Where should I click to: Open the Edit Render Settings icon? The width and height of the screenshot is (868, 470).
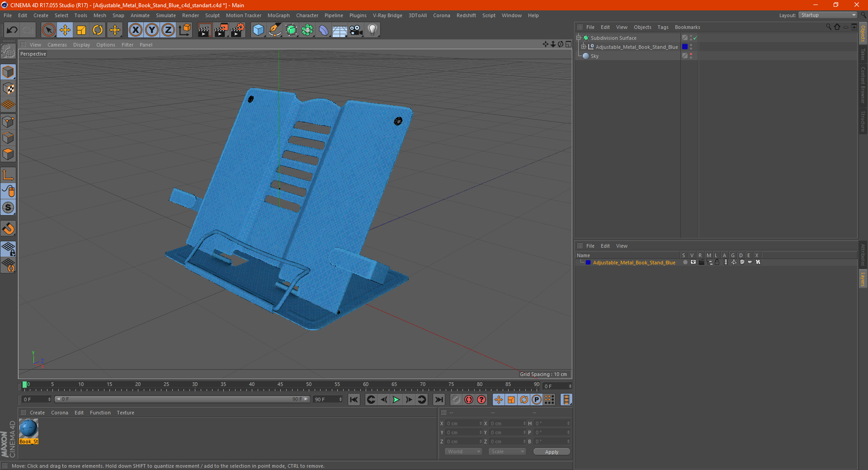coord(238,30)
